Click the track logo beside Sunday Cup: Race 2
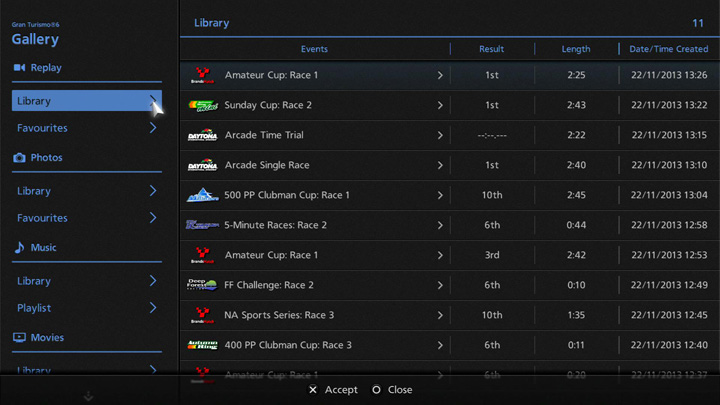Screen dimensions: 720x405 pyautogui.click(x=202, y=105)
